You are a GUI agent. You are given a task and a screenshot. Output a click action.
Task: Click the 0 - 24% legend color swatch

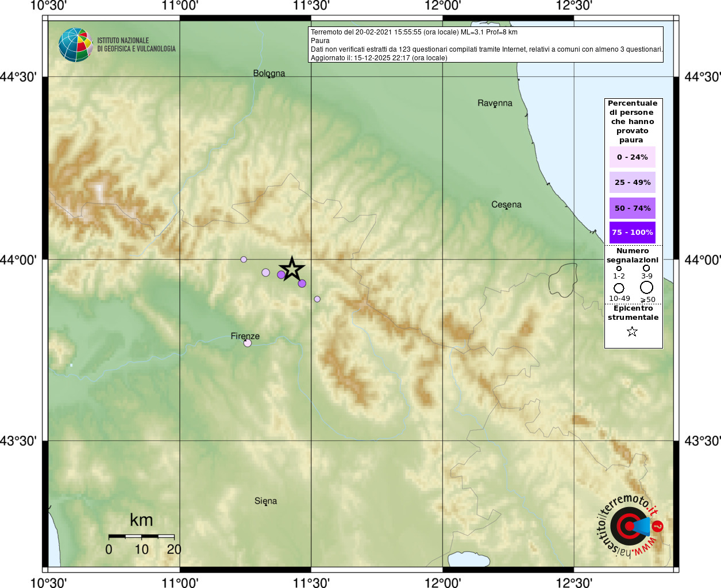coord(632,157)
